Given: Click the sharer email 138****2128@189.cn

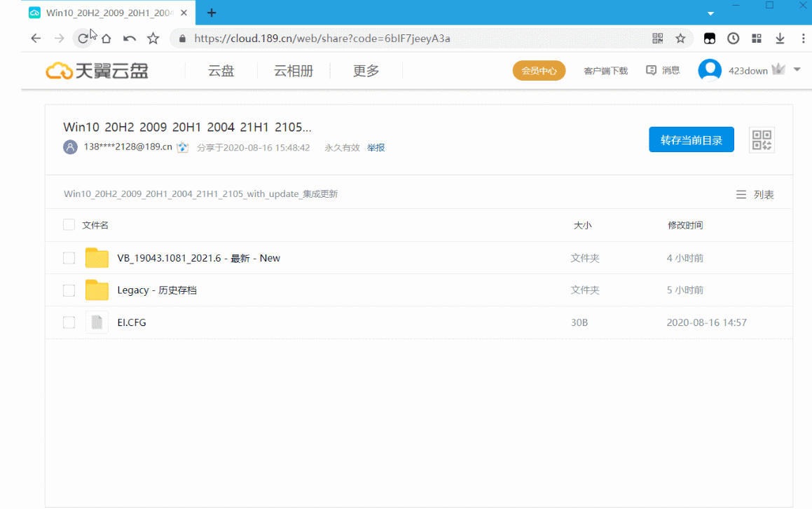Looking at the screenshot, I should 128,147.
